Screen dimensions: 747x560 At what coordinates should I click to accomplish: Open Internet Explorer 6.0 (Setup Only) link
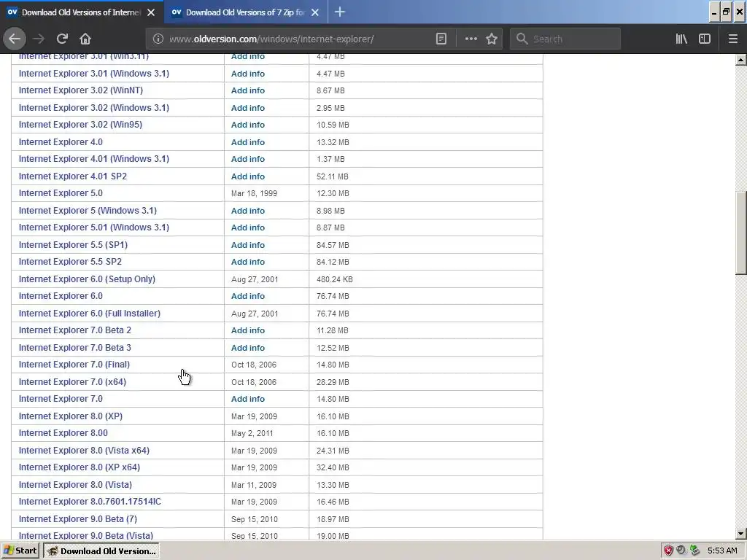pyautogui.click(x=87, y=279)
